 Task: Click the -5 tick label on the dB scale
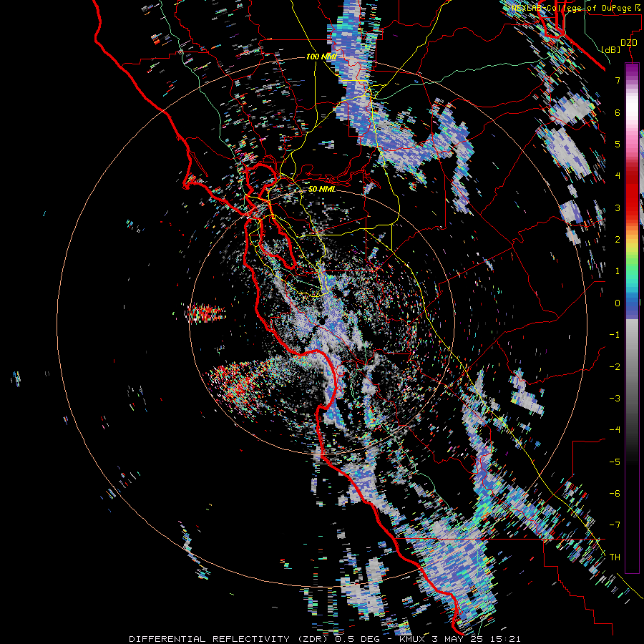pos(615,462)
